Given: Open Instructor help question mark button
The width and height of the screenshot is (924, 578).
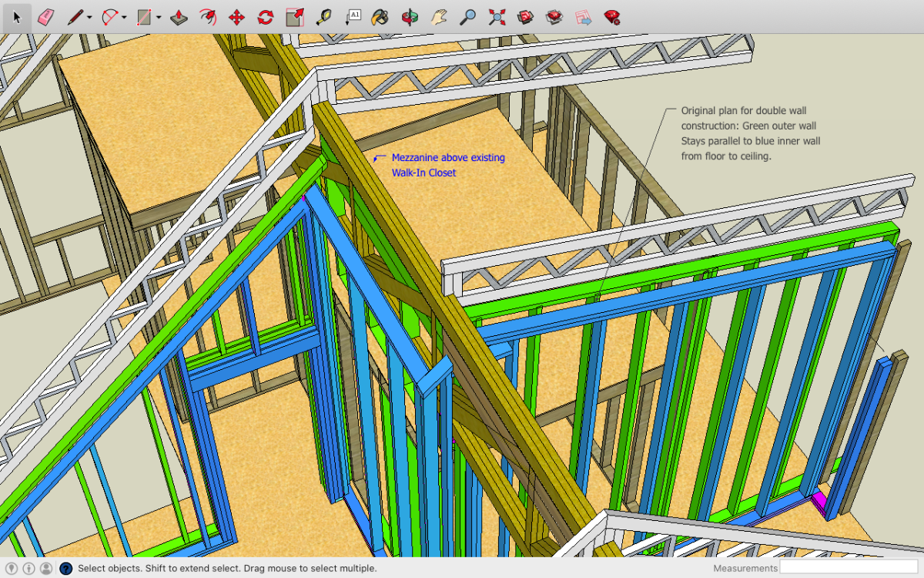Looking at the screenshot, I should (x=66, y=568).
